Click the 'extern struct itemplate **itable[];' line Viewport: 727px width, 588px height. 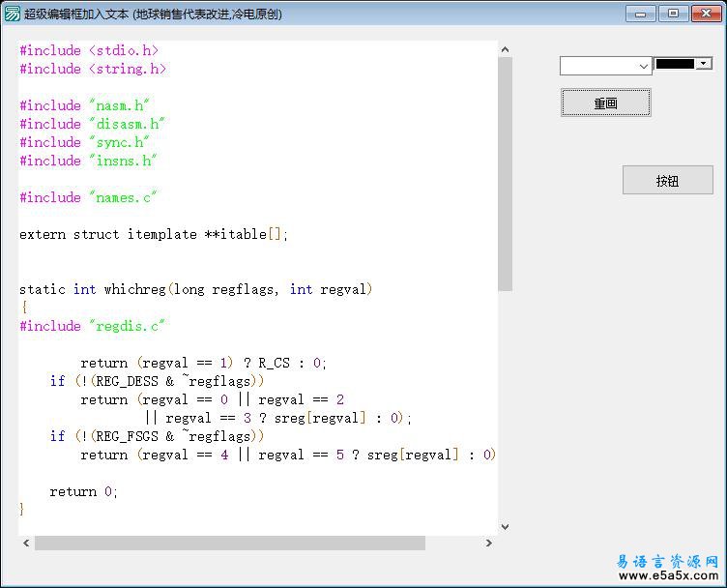tap(154, 234)
